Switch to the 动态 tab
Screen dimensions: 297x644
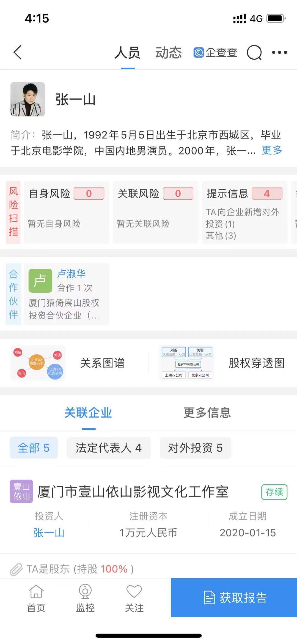tap(169, 53)
